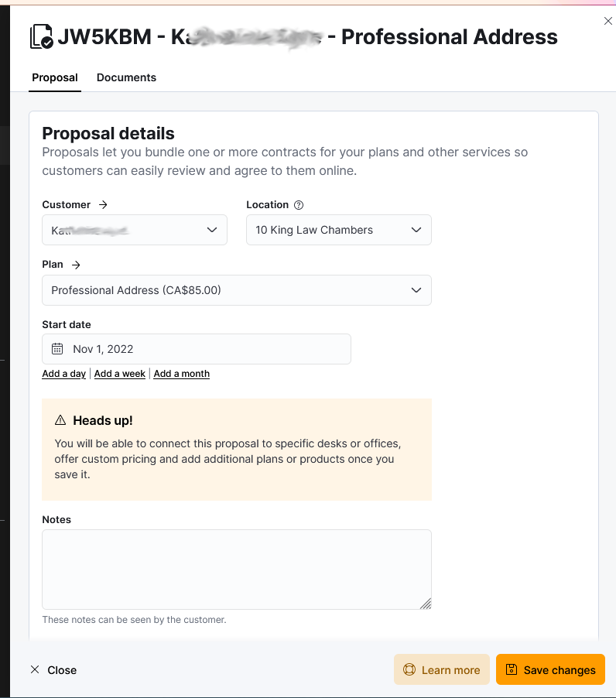This screenshot has height=698, width=616.
Task: Click the Add a week link
Action: click(x=120, y=374)
